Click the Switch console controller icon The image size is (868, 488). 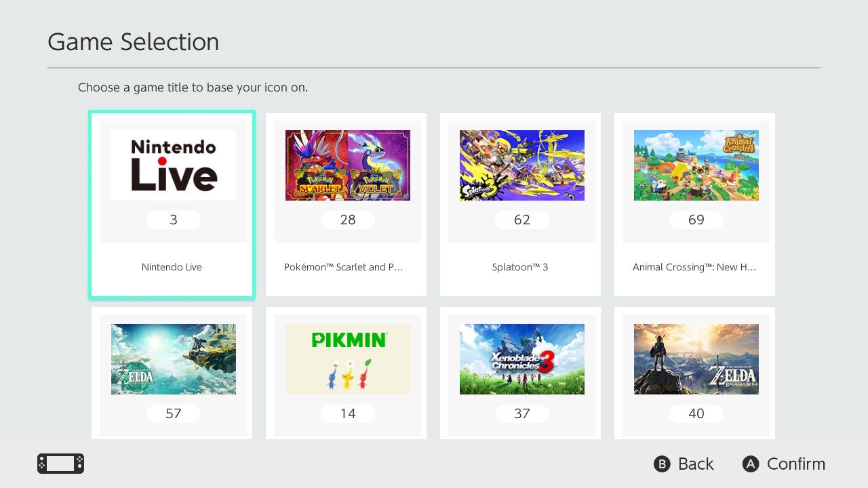click(x=60, y=464)
